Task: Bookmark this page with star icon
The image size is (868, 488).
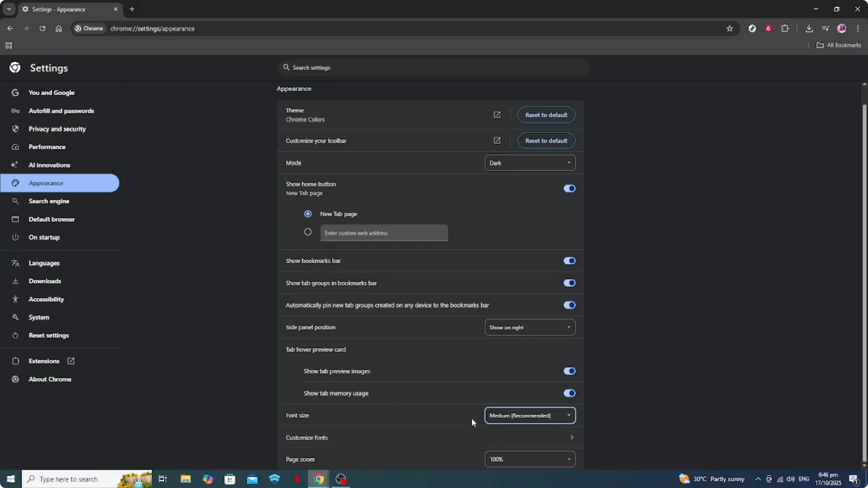Action: [x=730, y=29]
